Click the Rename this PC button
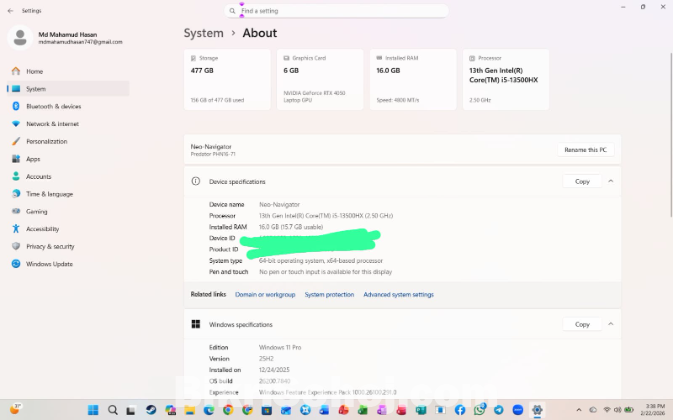Image resolution: width=673 pixels, height=420 pixels. [x=586, y=149]
